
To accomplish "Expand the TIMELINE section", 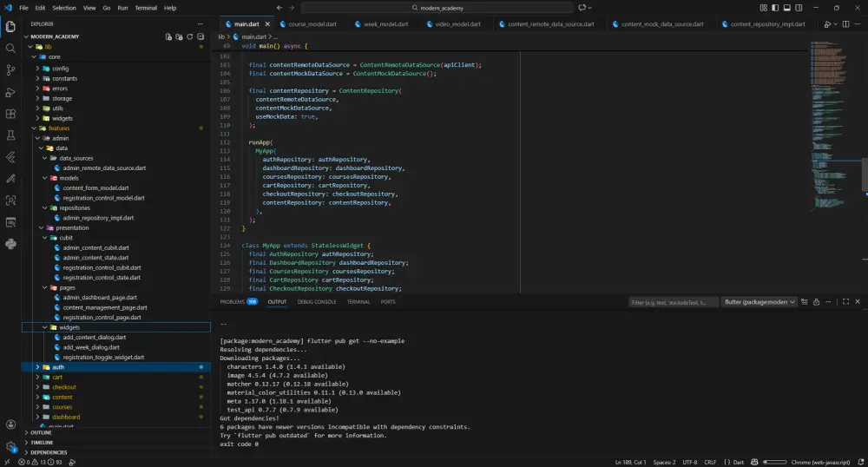I will 116,443.
